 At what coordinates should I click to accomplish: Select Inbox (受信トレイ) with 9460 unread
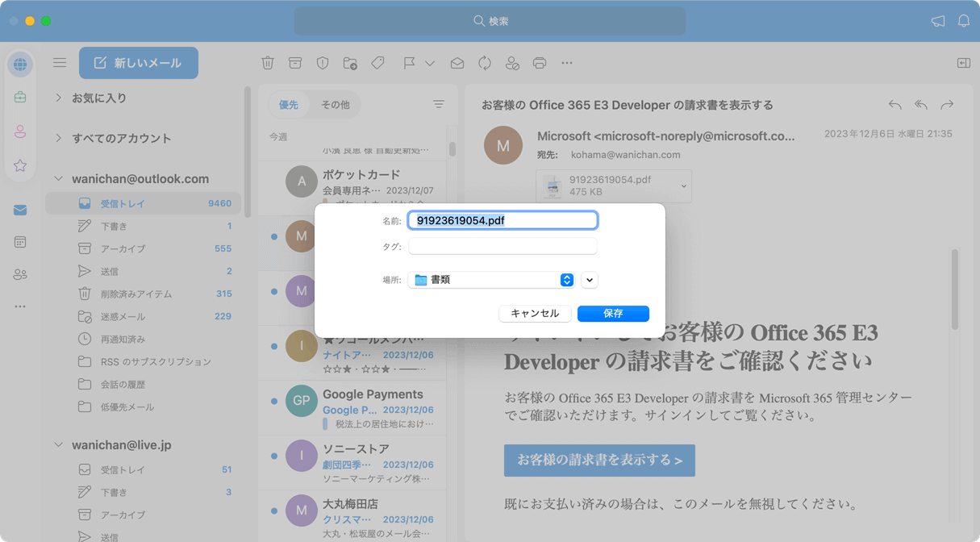(144, 203)
